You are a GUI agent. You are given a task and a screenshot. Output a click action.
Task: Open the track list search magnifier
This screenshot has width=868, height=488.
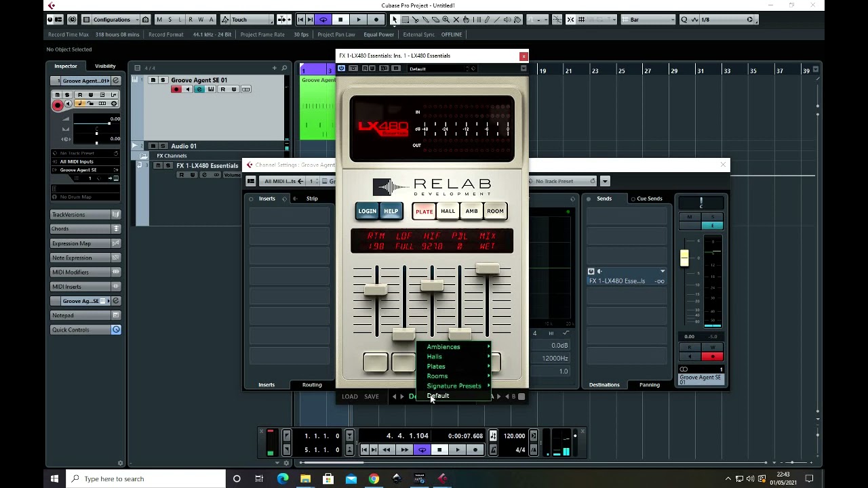tap(285, 68)
